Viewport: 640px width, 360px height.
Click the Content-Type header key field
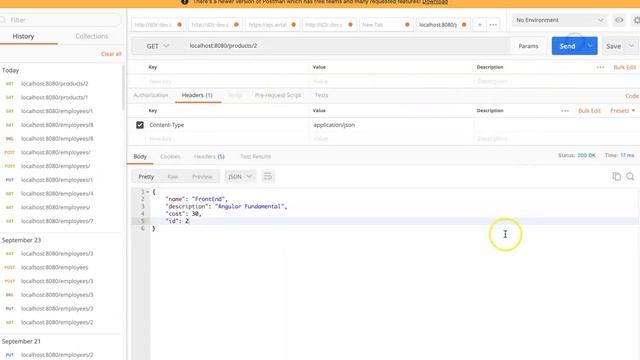[228, 125]
